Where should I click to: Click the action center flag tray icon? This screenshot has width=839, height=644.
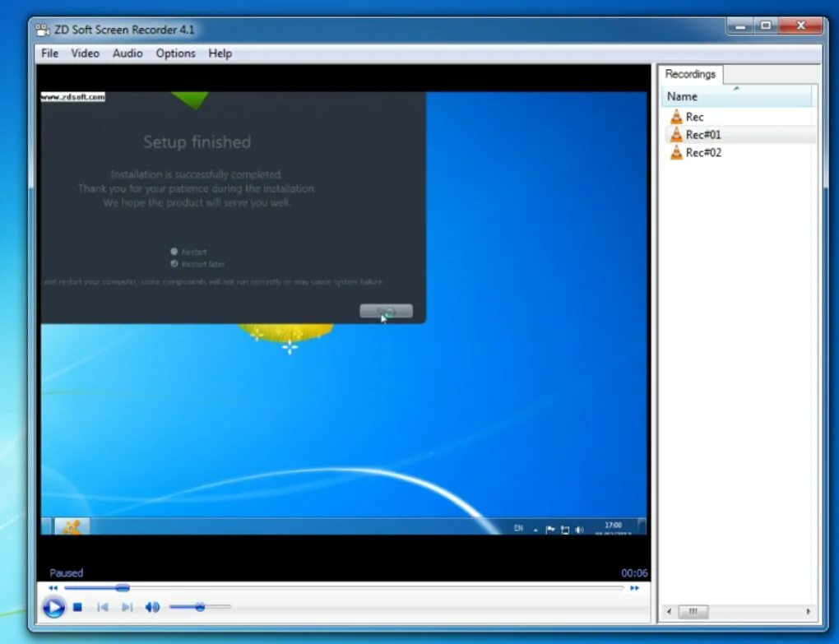550,530
